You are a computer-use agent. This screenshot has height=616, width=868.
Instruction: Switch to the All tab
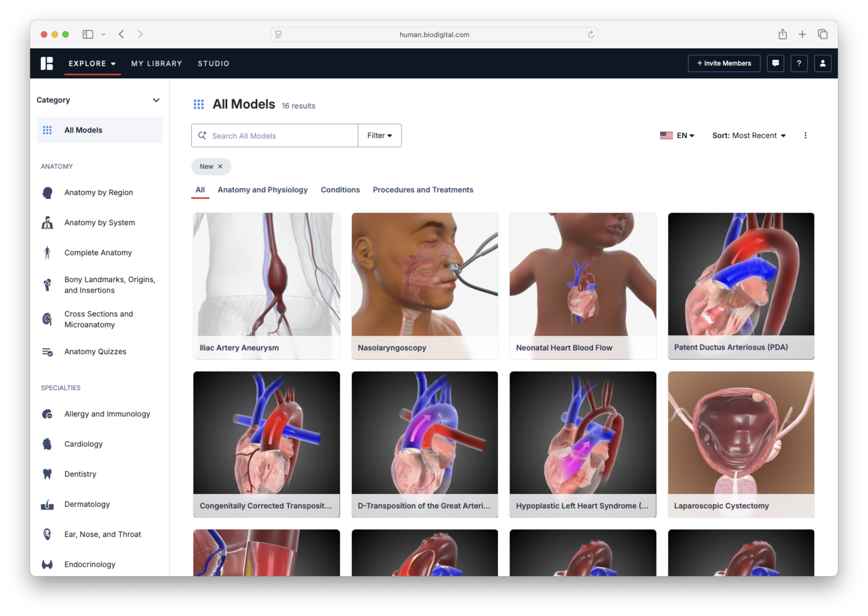point(200,190)
